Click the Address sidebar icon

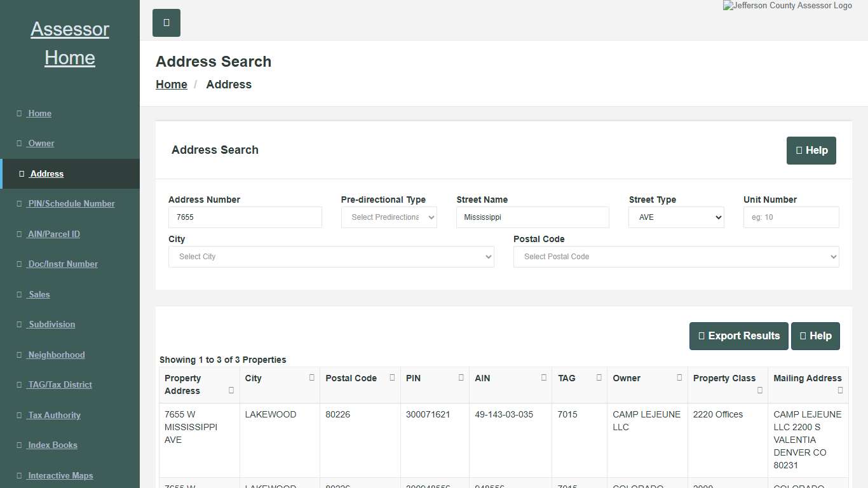(21, 173)
